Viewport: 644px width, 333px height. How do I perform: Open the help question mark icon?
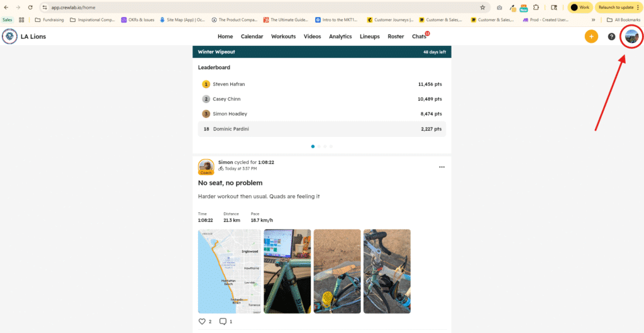(611, 36)
